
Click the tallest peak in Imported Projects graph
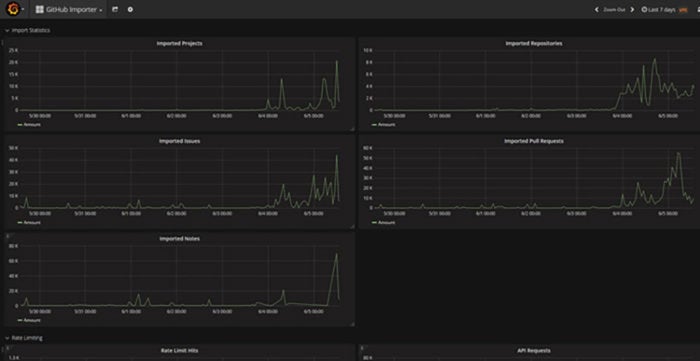click(337, 62)
